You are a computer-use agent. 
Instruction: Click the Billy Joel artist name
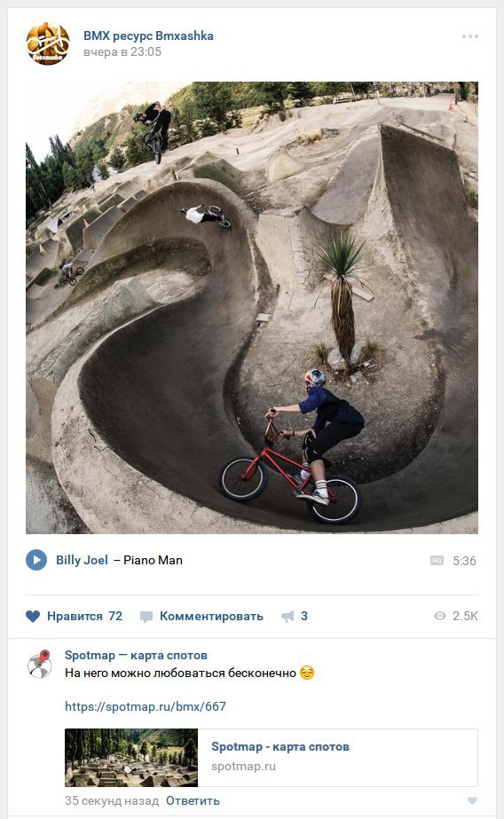[x=82, y=560]
